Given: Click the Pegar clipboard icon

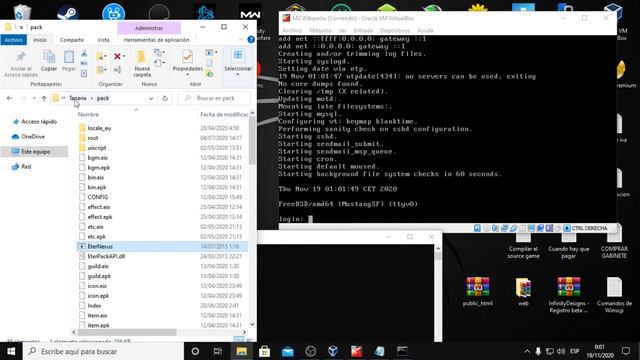Looking at the screenshot, I should pyautogui.click(x=69, y=57).
